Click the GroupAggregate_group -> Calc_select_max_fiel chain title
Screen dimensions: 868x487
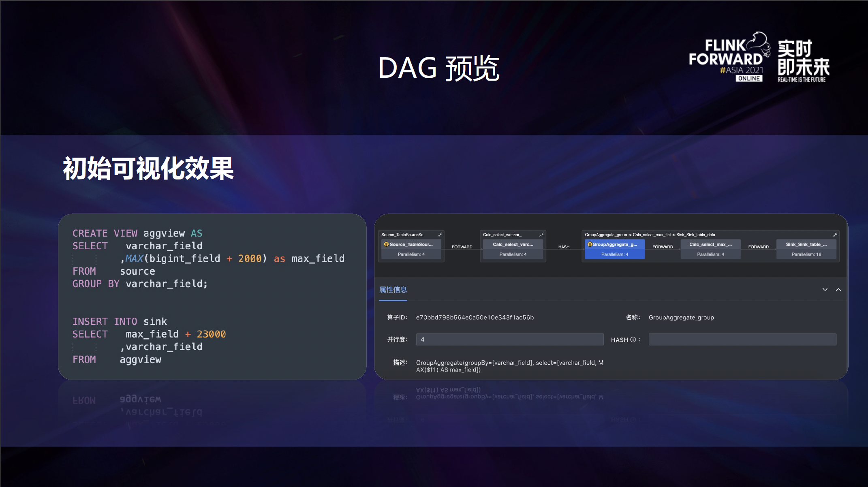(x=650, y=235)
